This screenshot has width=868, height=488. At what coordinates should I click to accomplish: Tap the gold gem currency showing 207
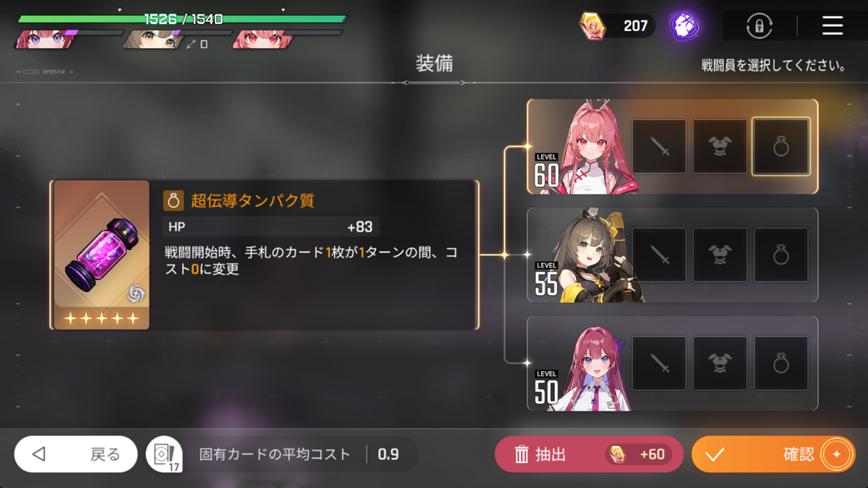[x=617, y=26]
